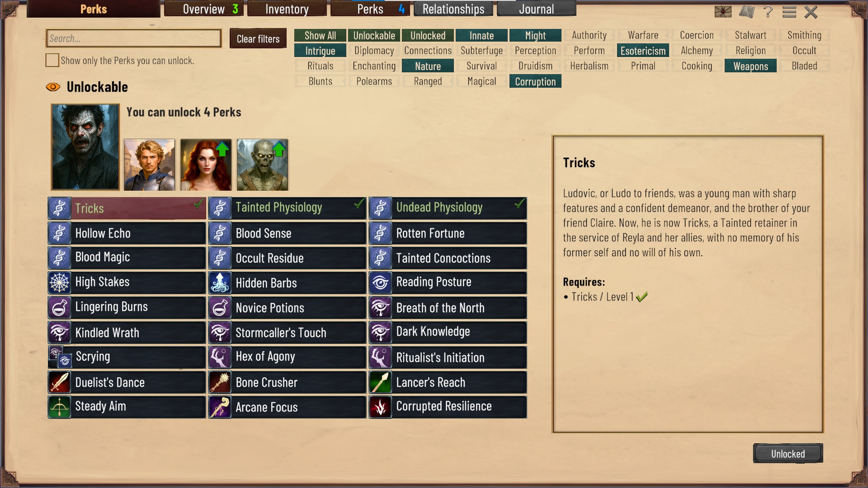Viewport: 868px width, 488px height.
Task: Click the Unlocked button under the description
Action: click(x=788, y=454)
